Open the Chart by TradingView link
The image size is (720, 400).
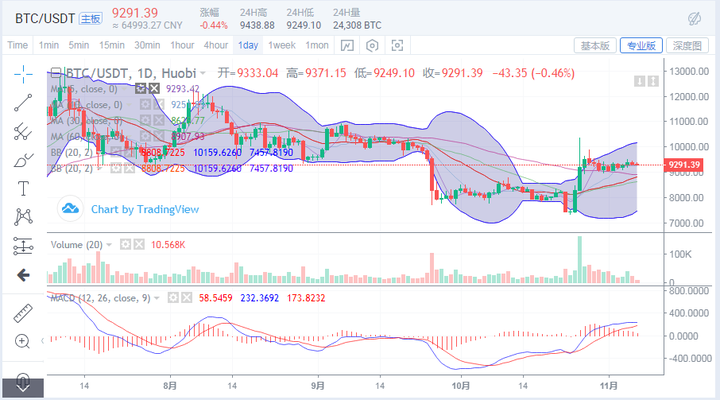(145, 209)
